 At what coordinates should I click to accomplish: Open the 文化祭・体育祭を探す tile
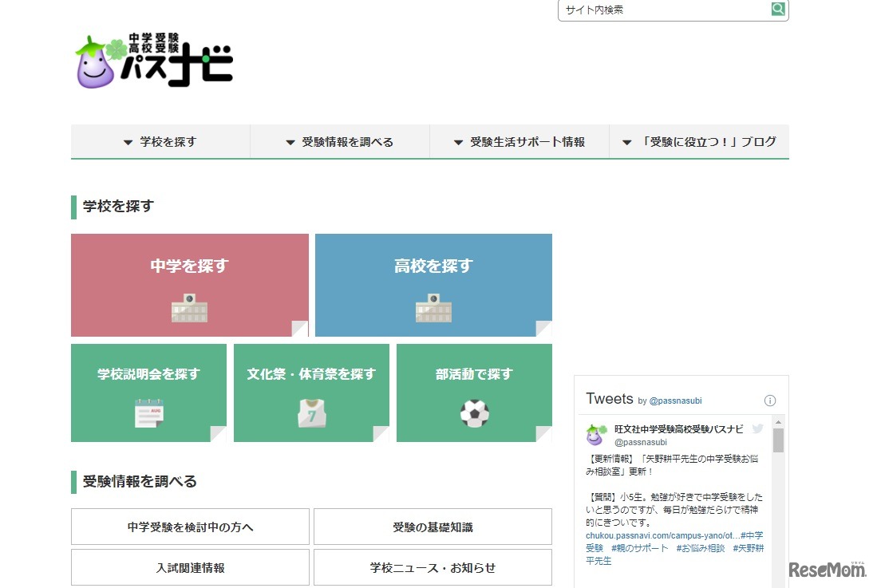click(x=311, y=393)
